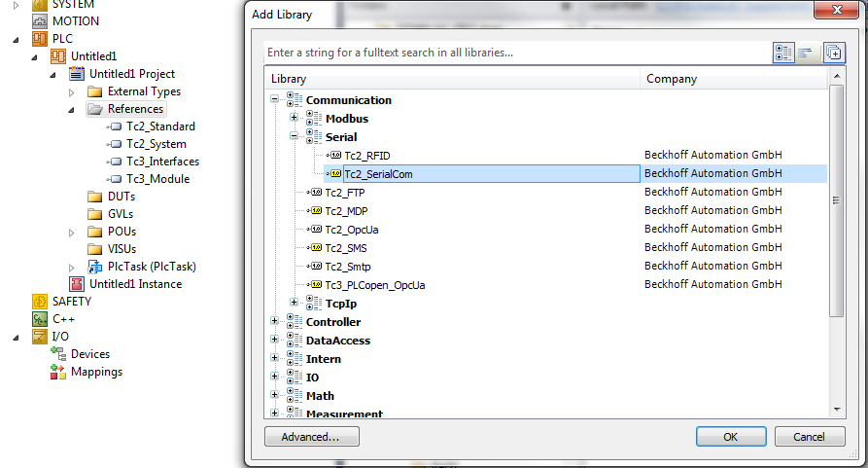Select the Tc2_SMS library
868x468 pixels.
click(346, 248)
